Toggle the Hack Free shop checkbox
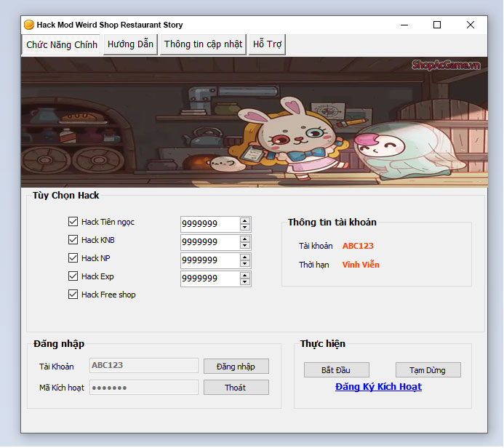The width and height of the screenshot is (504, 448). (x=73, y=295)
